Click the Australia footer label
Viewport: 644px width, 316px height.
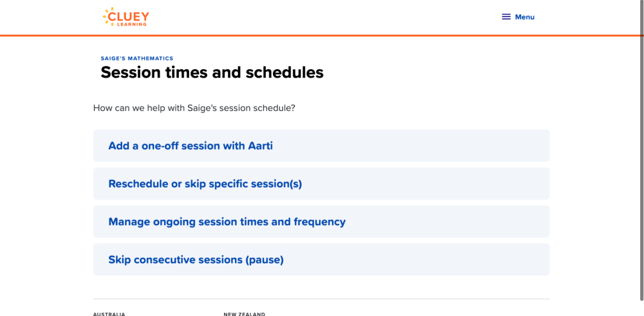click(x=109, y=314)
